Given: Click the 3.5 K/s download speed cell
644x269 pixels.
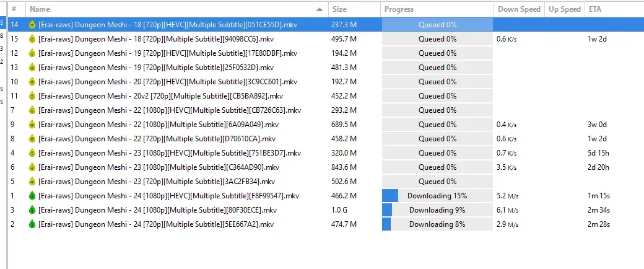Looking at the screenshot, I should pyautogui.click(x=507, y=167).
